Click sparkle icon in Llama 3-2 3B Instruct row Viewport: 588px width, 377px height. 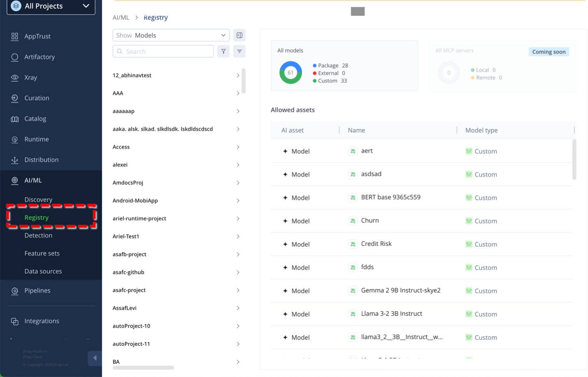(285, 314)
